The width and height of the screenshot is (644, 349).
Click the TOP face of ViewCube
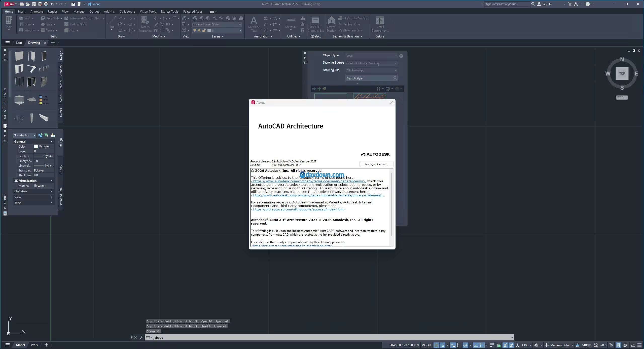click(x=622, y=73)
